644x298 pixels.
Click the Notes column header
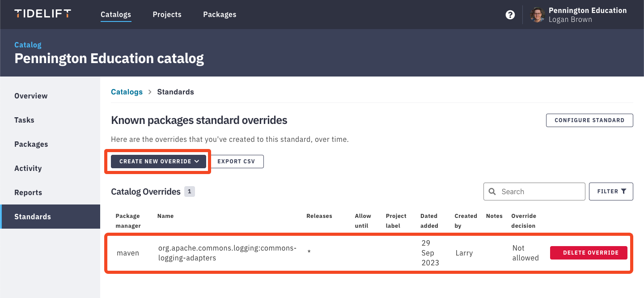(x=495, y=216)
